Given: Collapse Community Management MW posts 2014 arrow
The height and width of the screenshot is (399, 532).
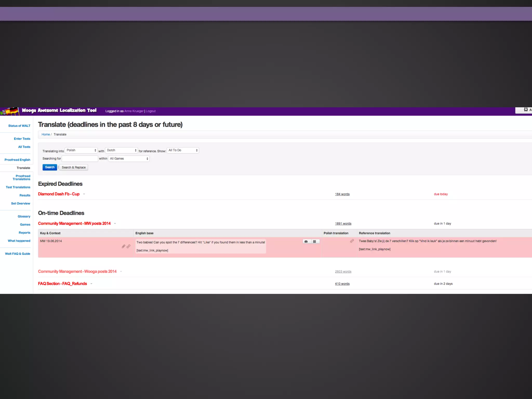Looking at the screenshot, I should tap(115, 224).
